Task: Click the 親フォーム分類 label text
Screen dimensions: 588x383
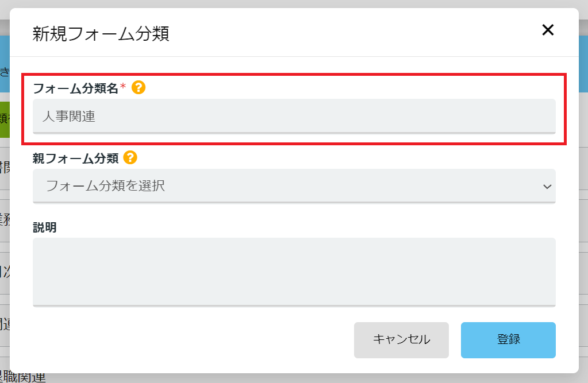Action: point(76,158)
